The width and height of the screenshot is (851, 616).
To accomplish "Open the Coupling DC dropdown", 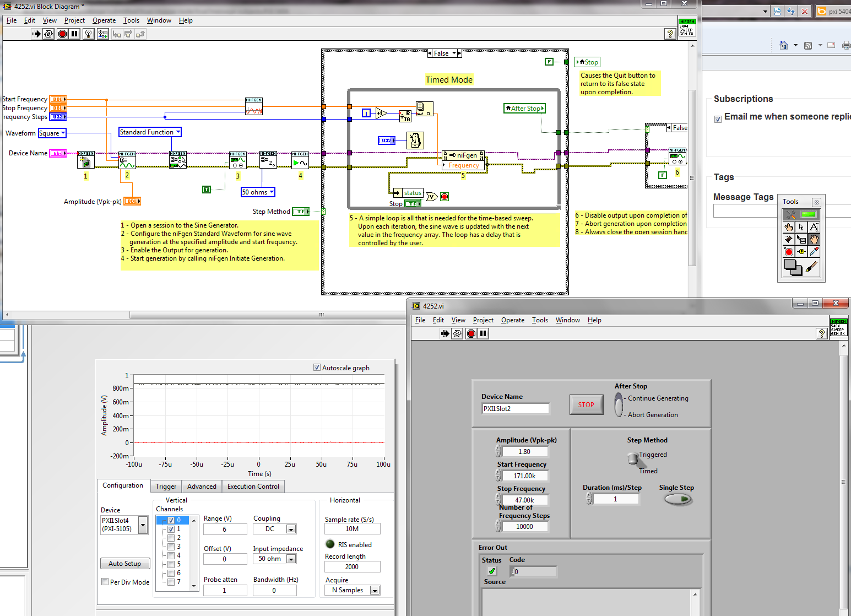I will coord(291,529).
